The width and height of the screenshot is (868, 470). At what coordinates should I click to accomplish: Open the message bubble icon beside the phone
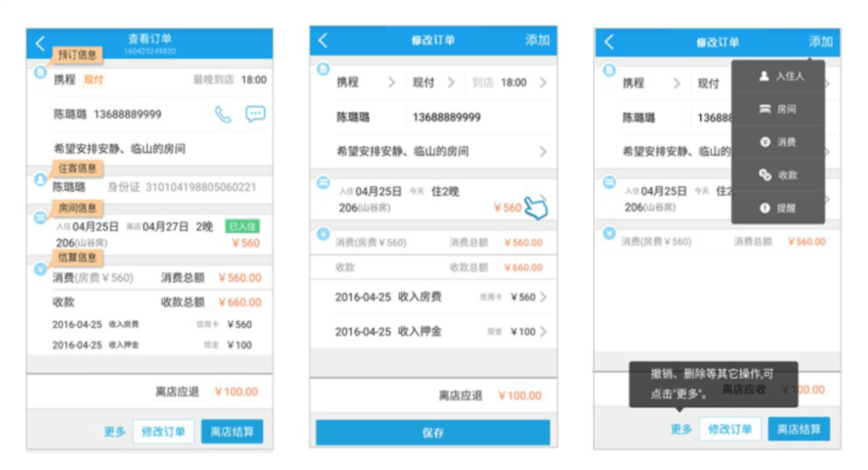click(x=256, y=113)
